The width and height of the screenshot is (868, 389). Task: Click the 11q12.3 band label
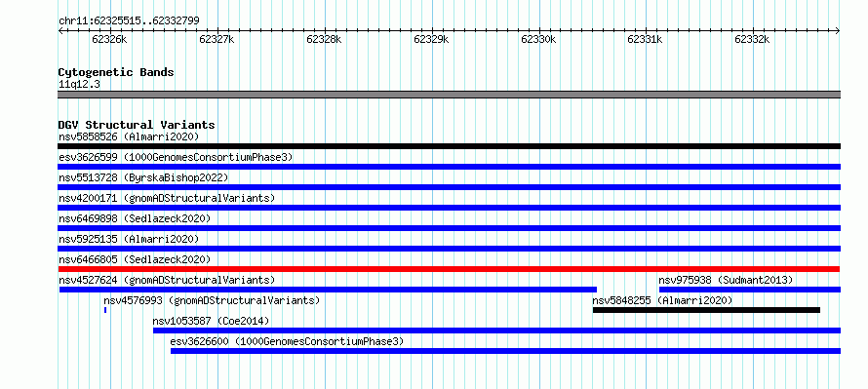click(79, 84)
